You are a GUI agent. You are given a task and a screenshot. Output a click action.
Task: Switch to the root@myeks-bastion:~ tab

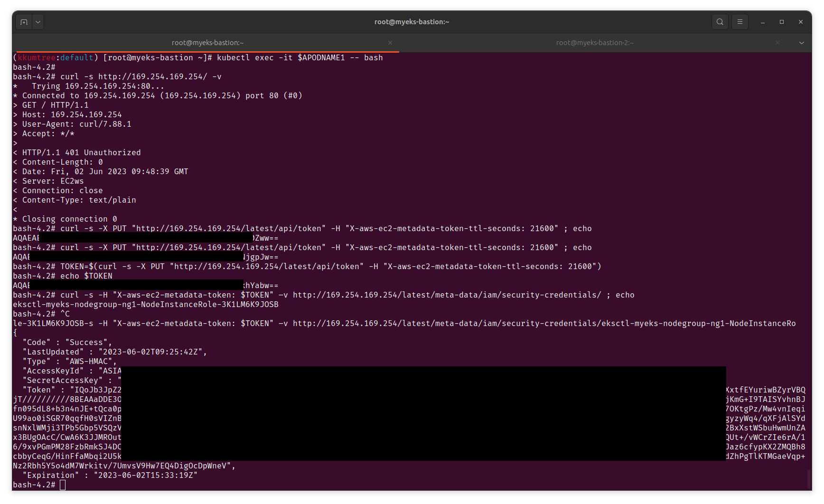[x=207, y=43]
